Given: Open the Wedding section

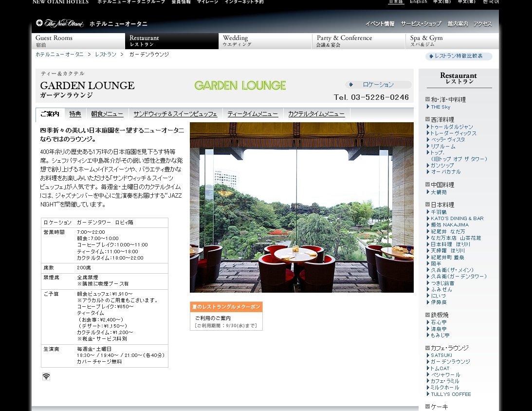Looking at the screenshot, I should pyautogui.click(x=265, y=41).
